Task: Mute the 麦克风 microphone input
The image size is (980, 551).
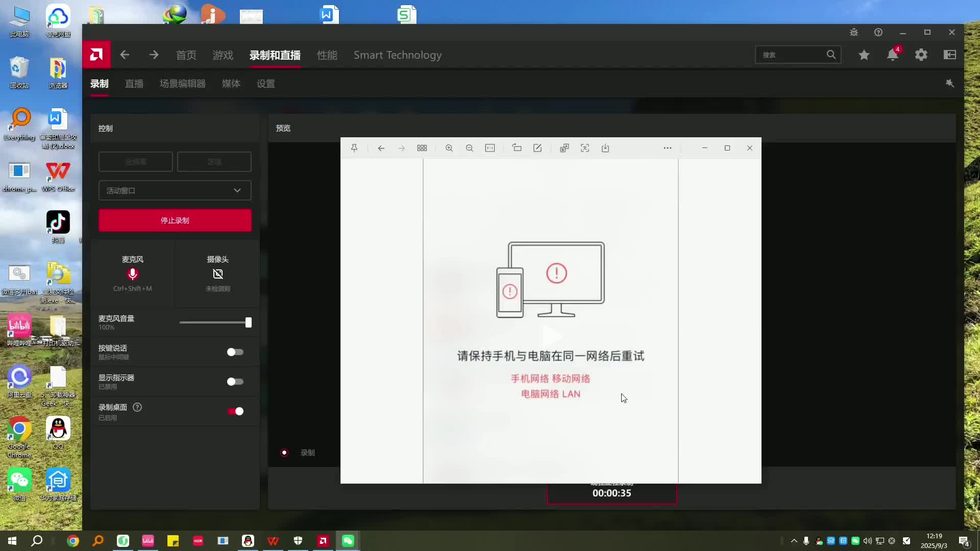Action: 133,274
